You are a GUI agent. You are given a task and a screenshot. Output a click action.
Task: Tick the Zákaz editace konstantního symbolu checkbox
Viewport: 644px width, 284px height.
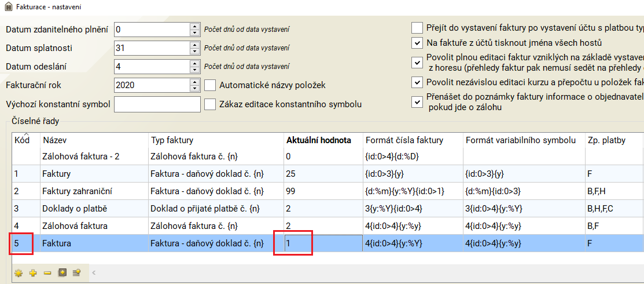(210, 104)
